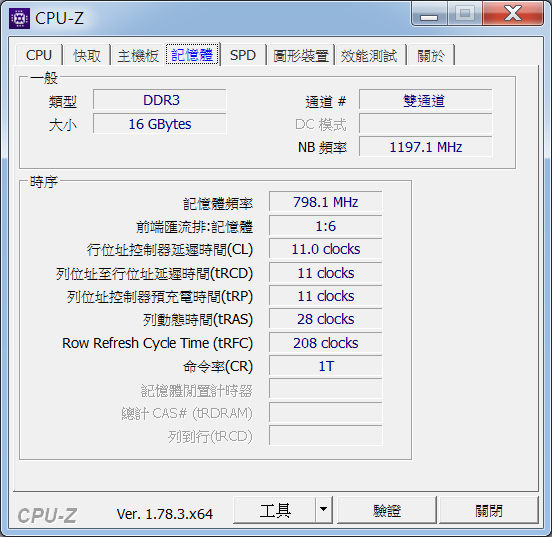The height and width of the screenshot is (537, 552).
Task: Click the 關閉 button
Action: [x=489, y=510]
